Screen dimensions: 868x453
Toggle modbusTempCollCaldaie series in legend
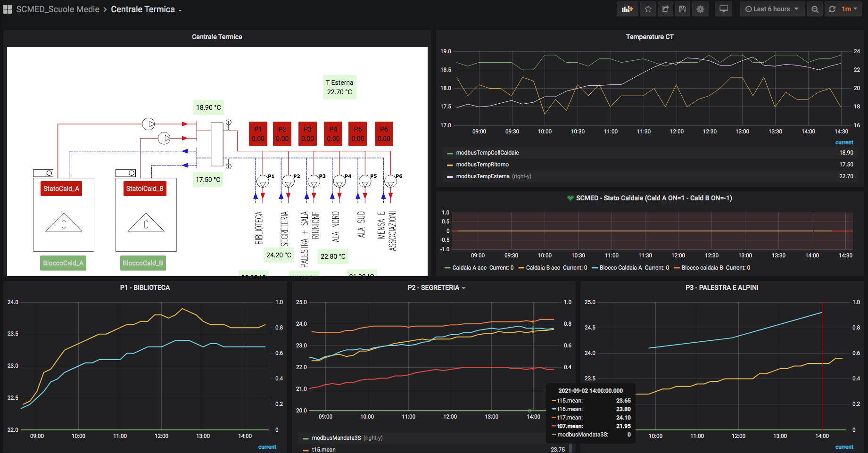(487, 153)
